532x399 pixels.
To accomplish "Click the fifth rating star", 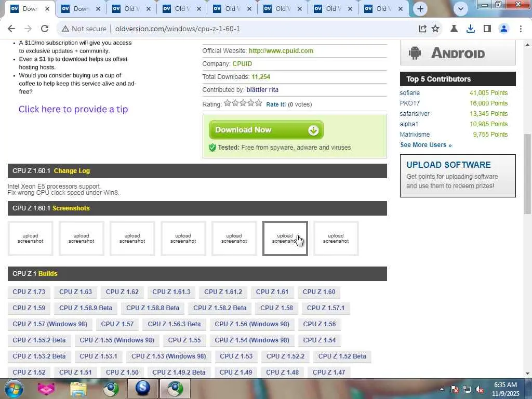I will (259, 103).
